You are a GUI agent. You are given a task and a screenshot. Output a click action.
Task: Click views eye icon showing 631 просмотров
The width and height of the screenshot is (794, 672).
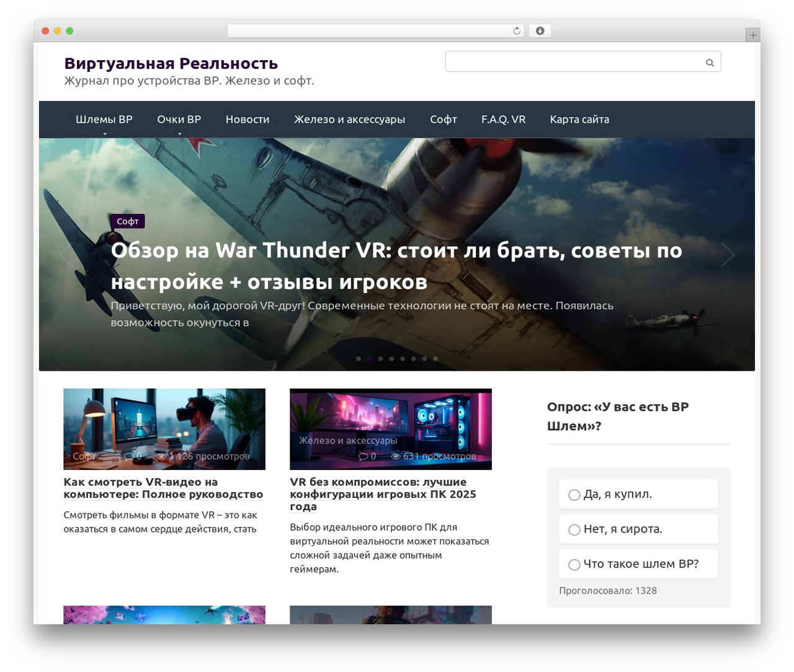click(x=395, y=456)
